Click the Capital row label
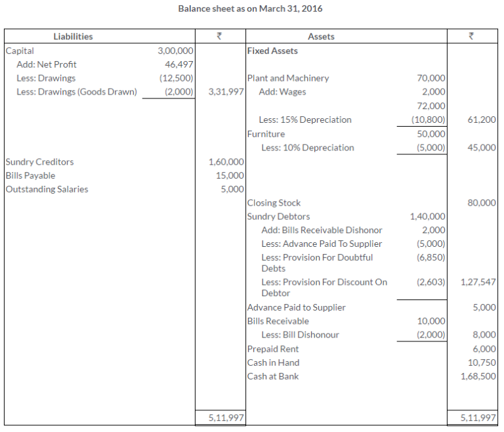 [20, 51]
